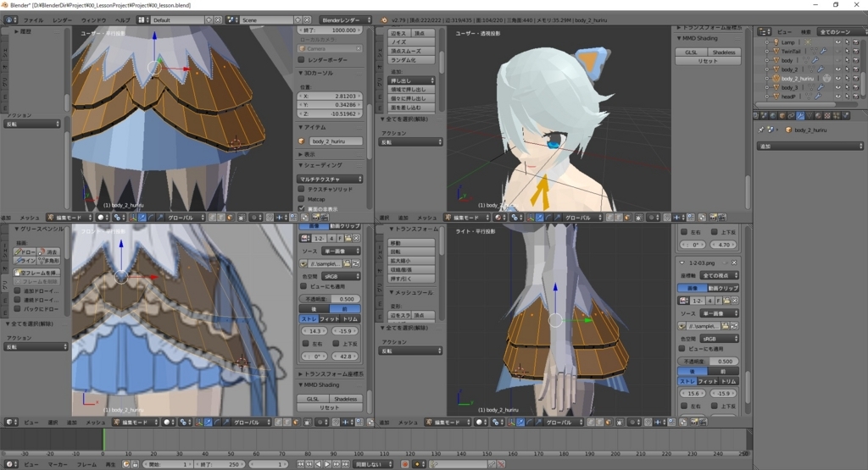Open the sRGB color space dropdown in bottom-left panel
868x470 pixels.
click(342, 276)
